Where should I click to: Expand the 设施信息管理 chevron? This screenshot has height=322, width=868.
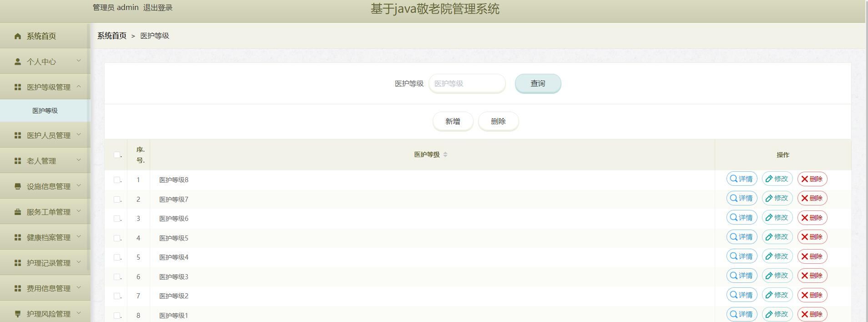click(x=79, y=185)
